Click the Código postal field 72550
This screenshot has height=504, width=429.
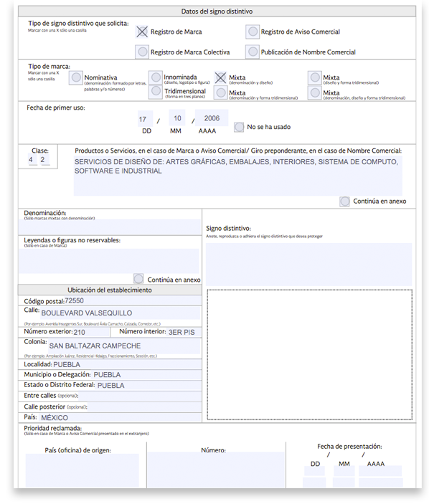pos(132,301)
